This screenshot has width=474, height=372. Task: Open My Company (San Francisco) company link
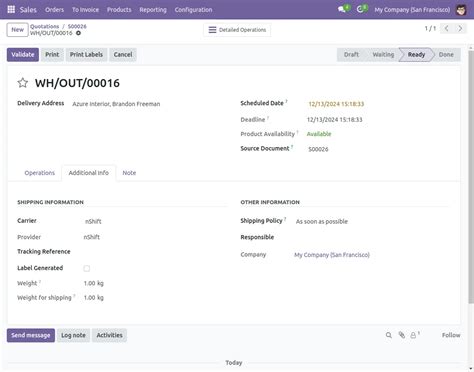coord(332,255)
